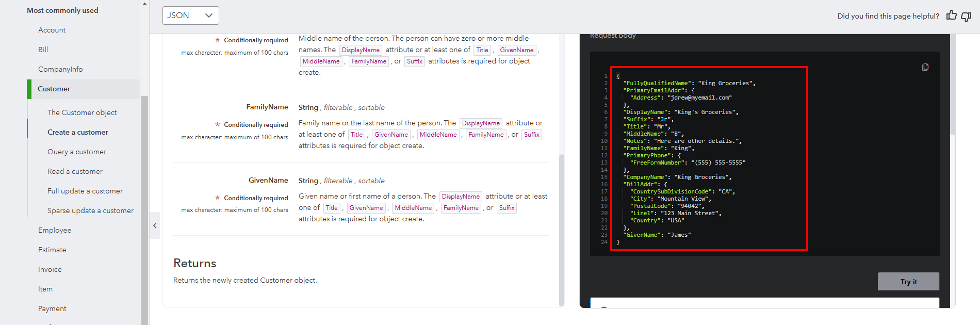Open Bill in the sidebar

(43, 50)
